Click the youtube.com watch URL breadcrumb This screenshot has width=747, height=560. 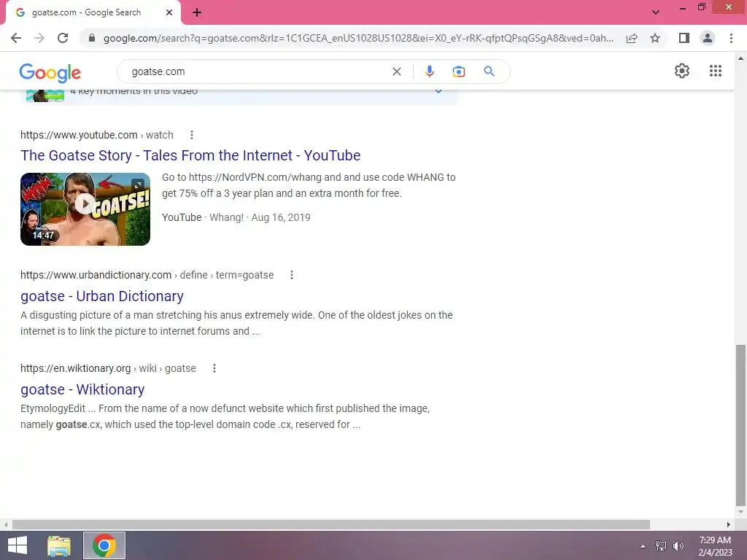(x=97, y=135)
